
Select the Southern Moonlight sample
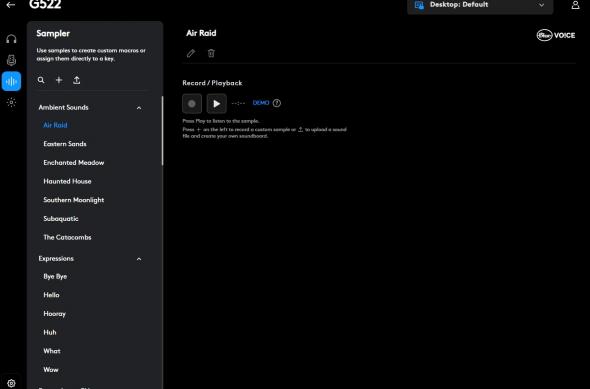click(74, 200)
